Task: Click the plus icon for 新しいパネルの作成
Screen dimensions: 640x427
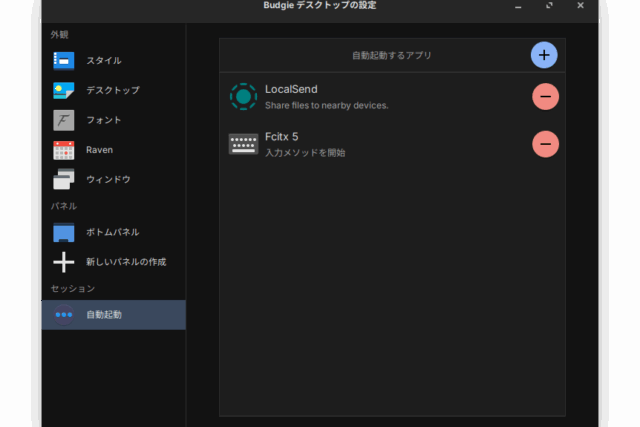Action: click(x=64, y=262)
